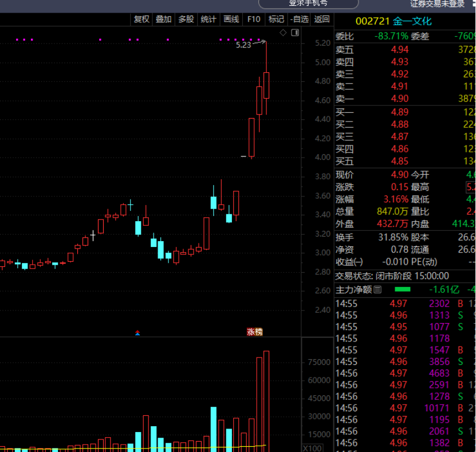Select the 14:55 trade with volume 3856

pyautogui.click(x=406, y=362)
